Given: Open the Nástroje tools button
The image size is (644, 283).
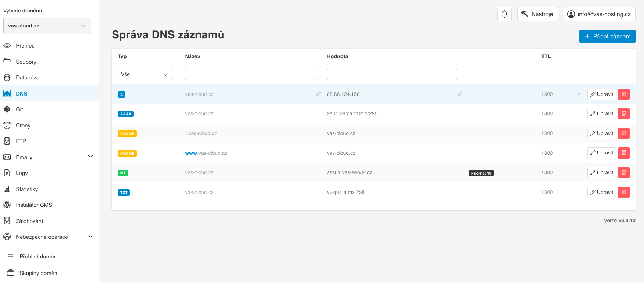Looking at the screenshot, I should [x=537, y=14].
